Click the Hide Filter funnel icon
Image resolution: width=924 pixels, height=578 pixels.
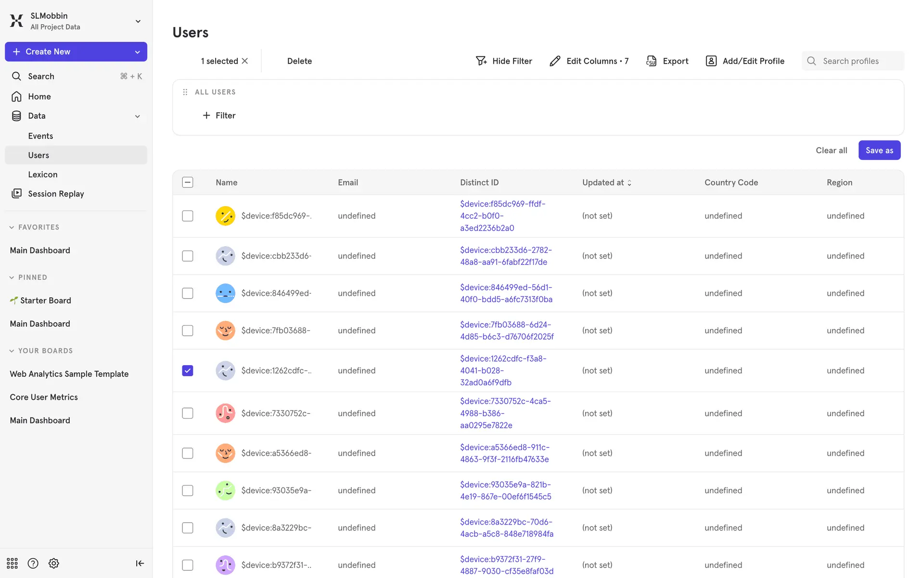(x=481, y=61)
